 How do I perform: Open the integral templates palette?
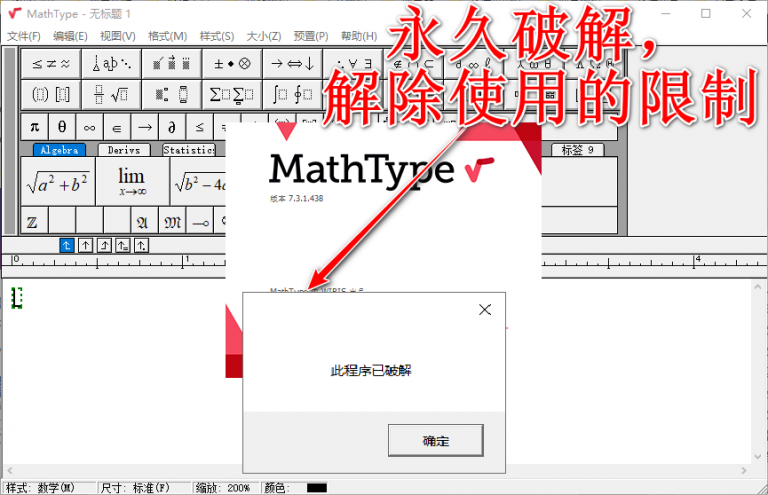pos(292,94)
